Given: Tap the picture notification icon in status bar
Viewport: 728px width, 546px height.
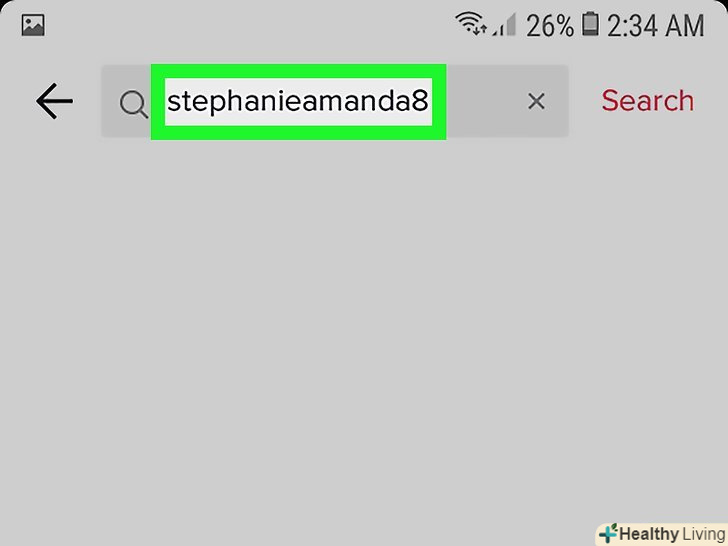Looking at the screenshot, I should tap(33, 25).
